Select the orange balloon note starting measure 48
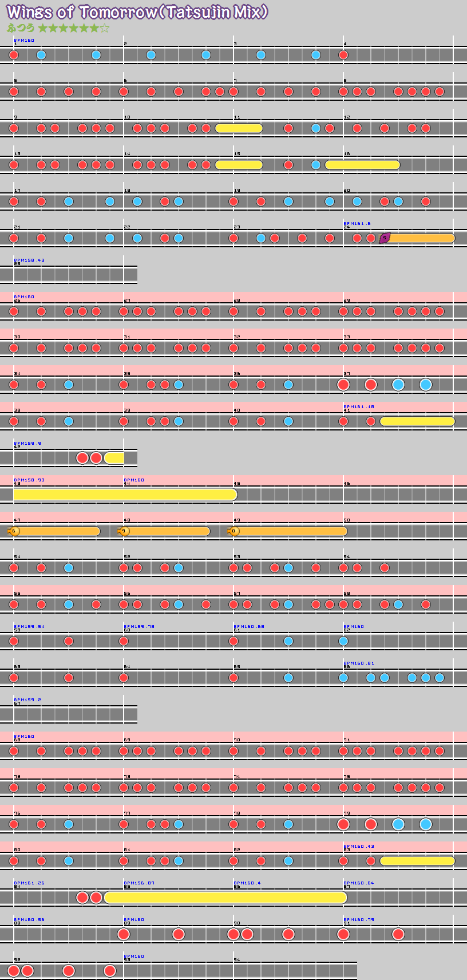The image size is (467, 980). 124,531
